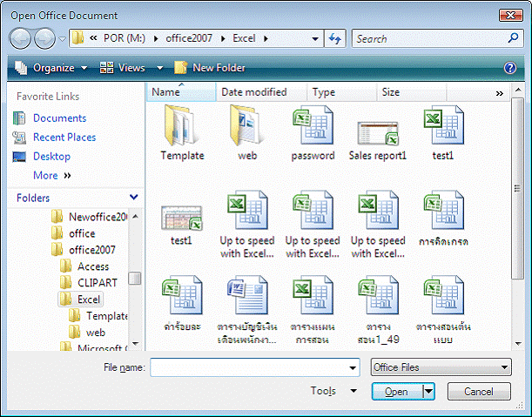The width and height of the screenshot is (532, 417).
Task: Select web subfolder in tree
Action: pos(87,333)
